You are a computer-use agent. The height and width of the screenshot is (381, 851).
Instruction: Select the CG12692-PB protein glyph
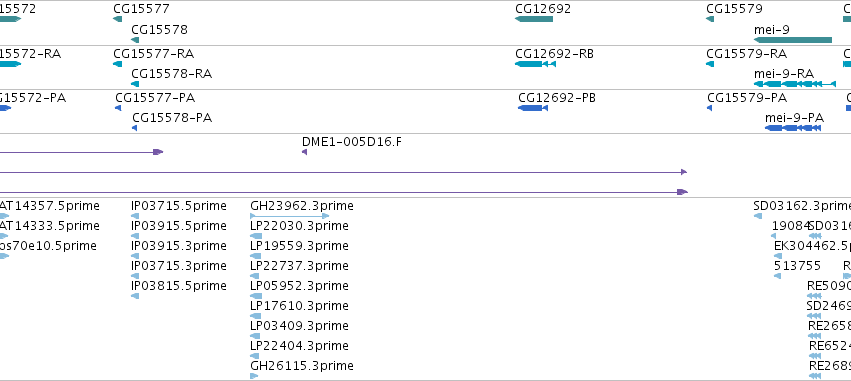pos(533,108)
